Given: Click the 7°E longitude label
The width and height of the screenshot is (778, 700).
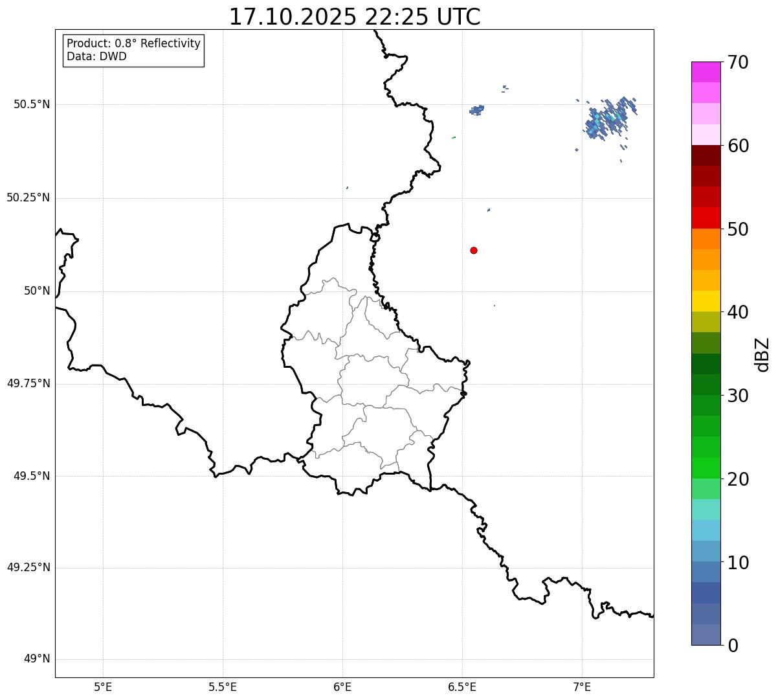Looking at the screenshot, I should (582, 687).
